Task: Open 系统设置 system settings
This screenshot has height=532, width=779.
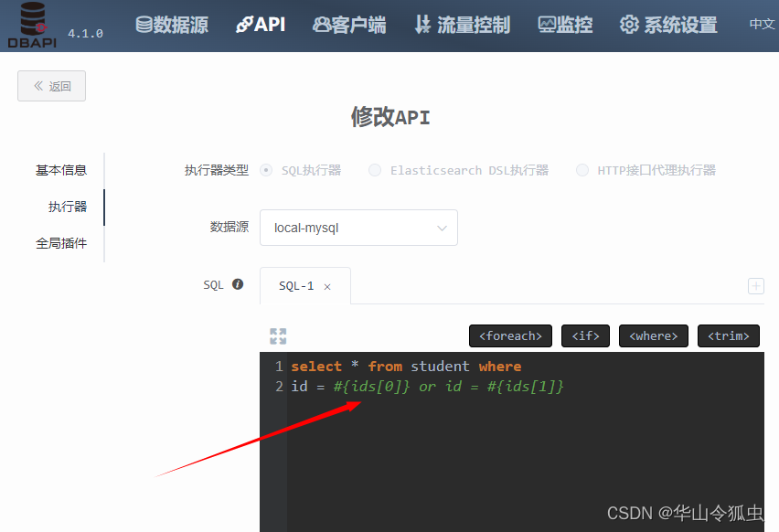Action: (x=668, y=25)
